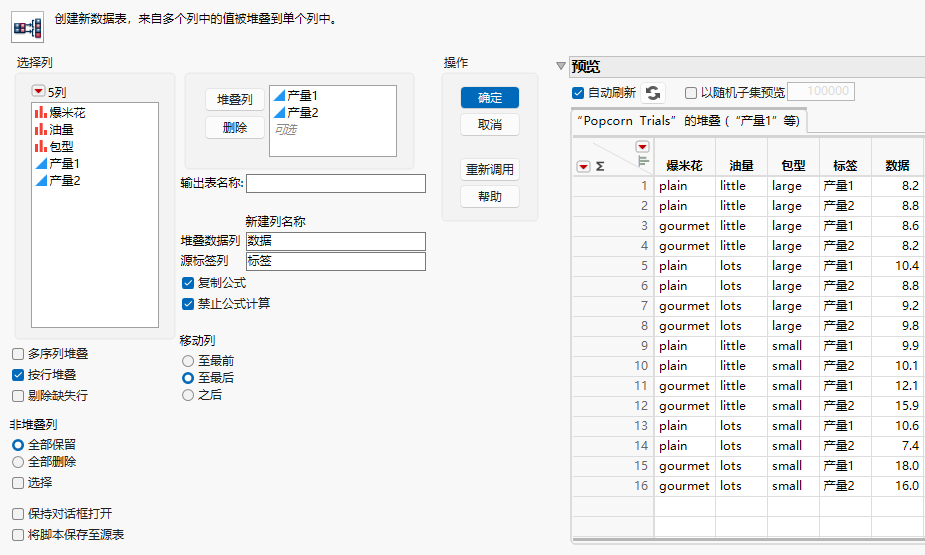Select the 油量 column in the column list
Image resolution: width=925 pixels, height=555 pixels.
(x=54, y=129)
